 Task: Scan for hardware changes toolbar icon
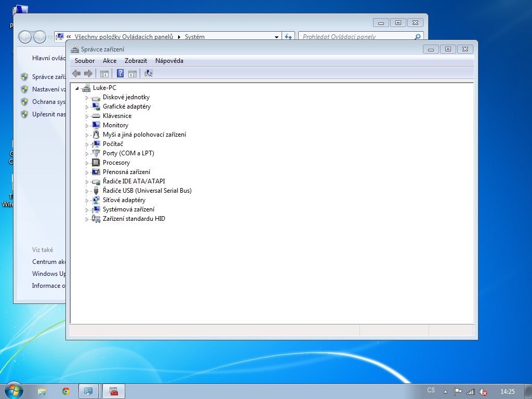pos(148,73)
